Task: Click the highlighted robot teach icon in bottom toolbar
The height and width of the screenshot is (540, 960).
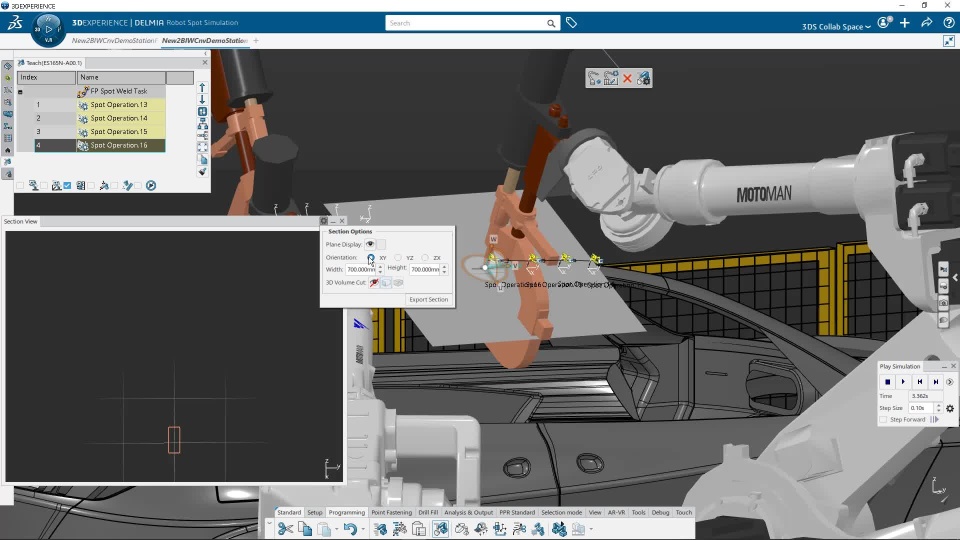Action: pos(440,528)
